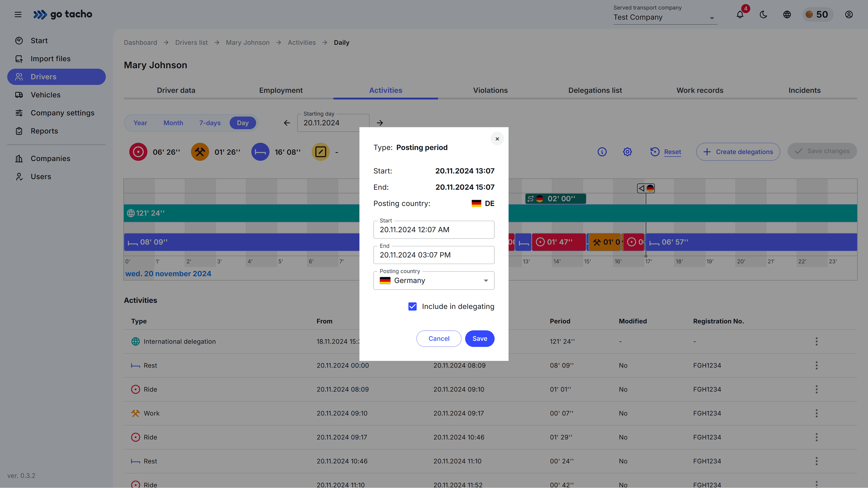The image size is (868, 488).
Task: Open the info icon above timeline
Action: pos(602,152)
